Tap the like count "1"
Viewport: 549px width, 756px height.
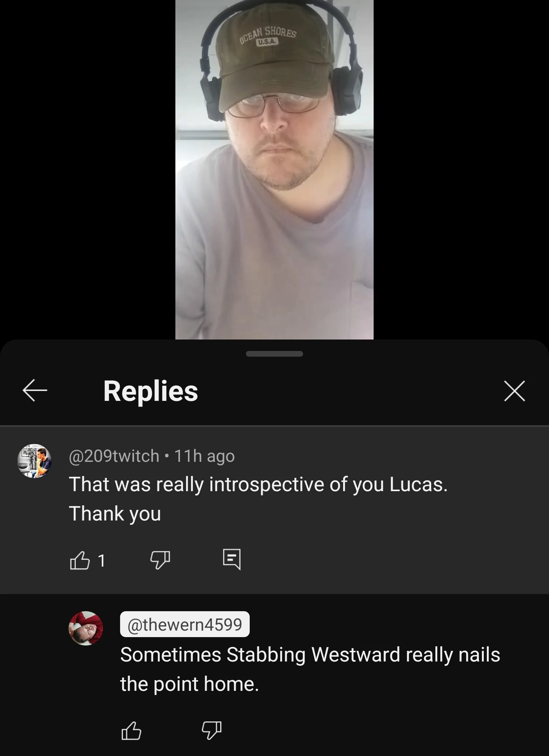click(101, 561)
